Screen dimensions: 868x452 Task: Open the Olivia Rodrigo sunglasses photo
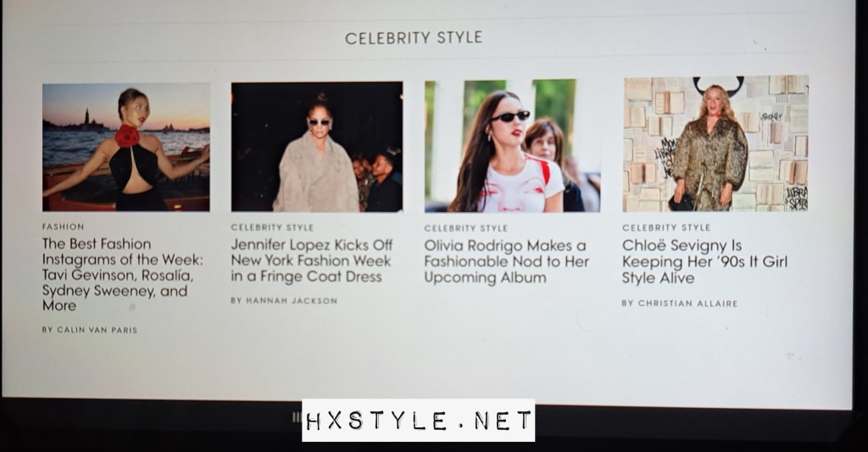tap(512, 146)
